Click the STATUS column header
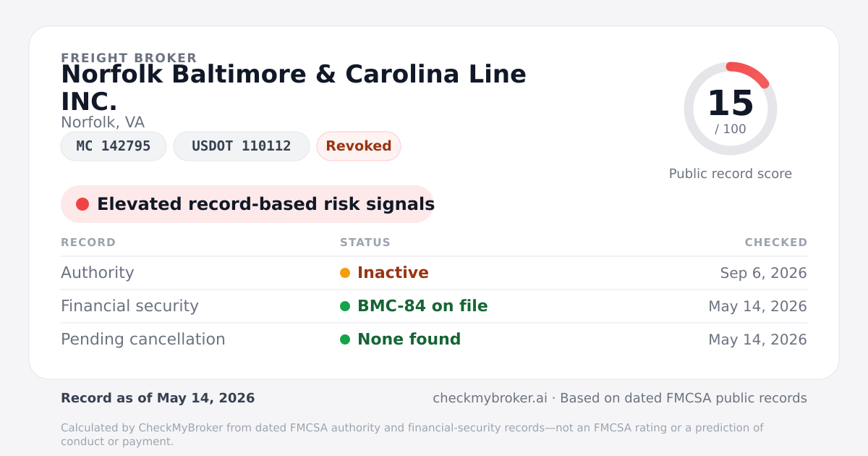The height and width of the screenshot is (456, 868). click(365, 242)
